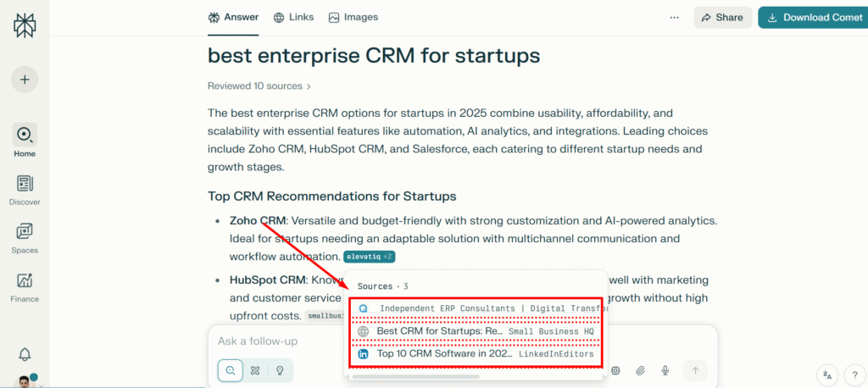The height and width of the screenshot is (388, 868).
Task: Attach a file using the paperclip icon
Action: click(641, 370)
